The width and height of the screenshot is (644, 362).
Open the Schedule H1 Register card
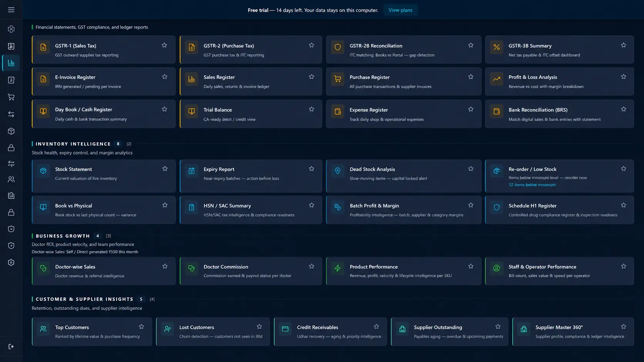pyautogui.click(x=559, y=210)
